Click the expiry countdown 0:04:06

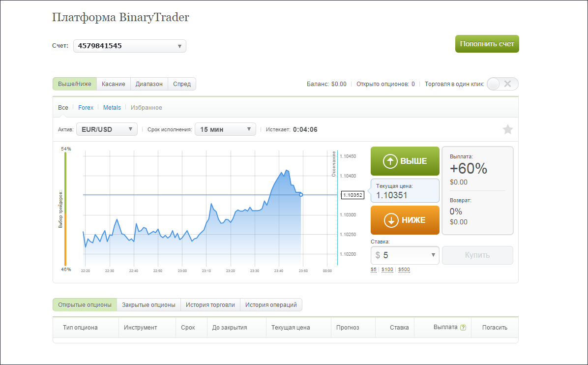pos(305,129)
